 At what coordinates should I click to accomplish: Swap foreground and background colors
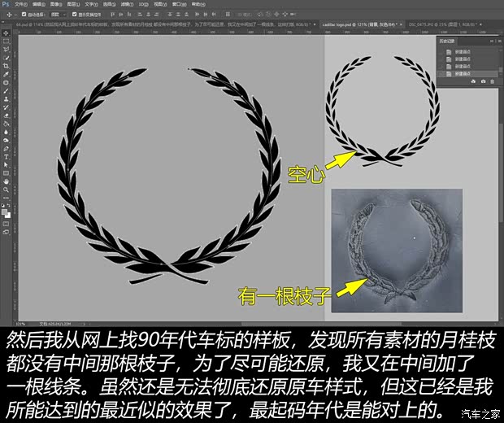(x=9, y=205)
